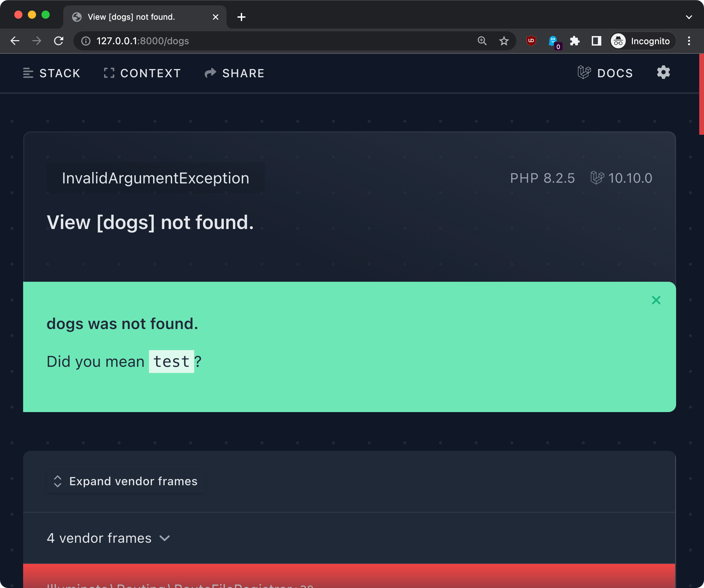This screenshot has height=588, width=704.
Task: Go to the CONTEXT section
Action: pyautogui.click(x=142, y=73)
